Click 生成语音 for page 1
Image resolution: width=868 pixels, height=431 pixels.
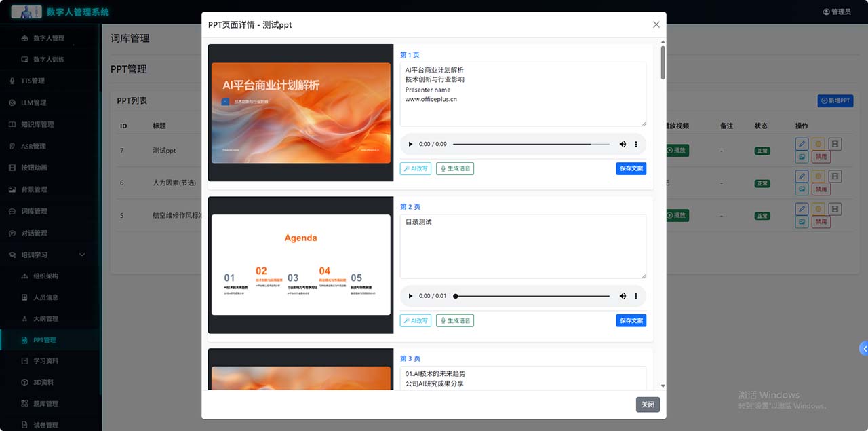tap(455, 169)
